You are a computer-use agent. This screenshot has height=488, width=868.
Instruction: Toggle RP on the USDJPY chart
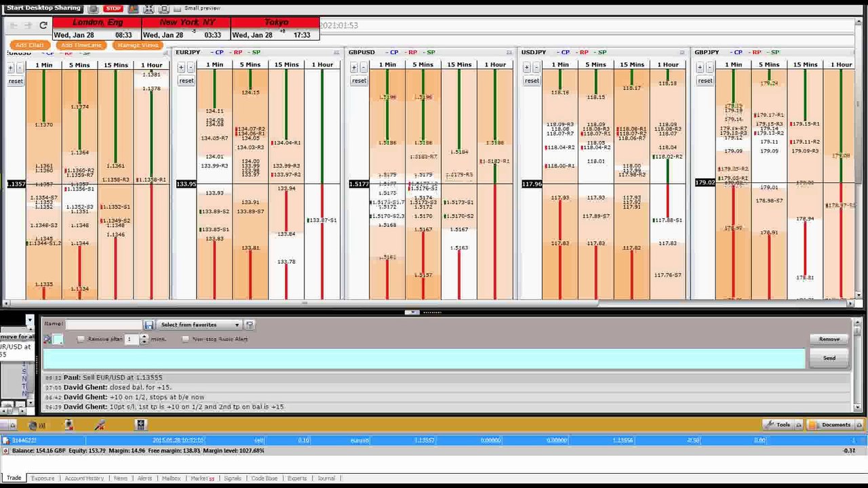click(x=581, y=52)
